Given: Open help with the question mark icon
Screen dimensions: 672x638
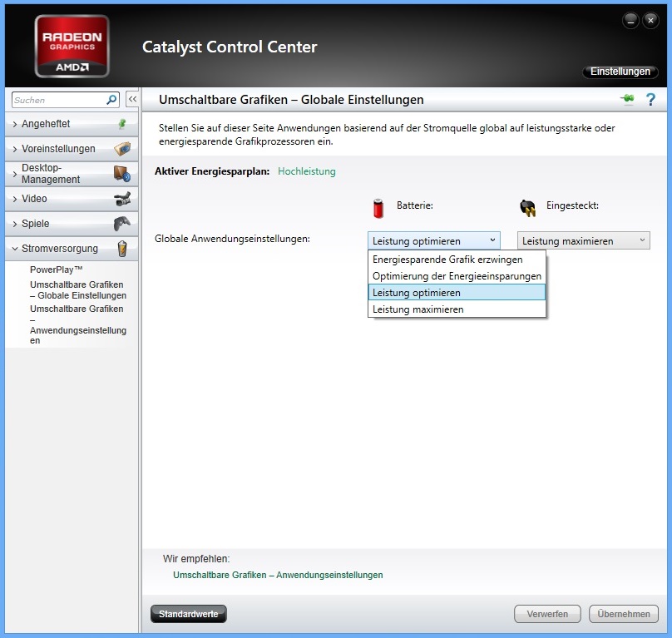Looking at the screenshot, I should (650, 100).
